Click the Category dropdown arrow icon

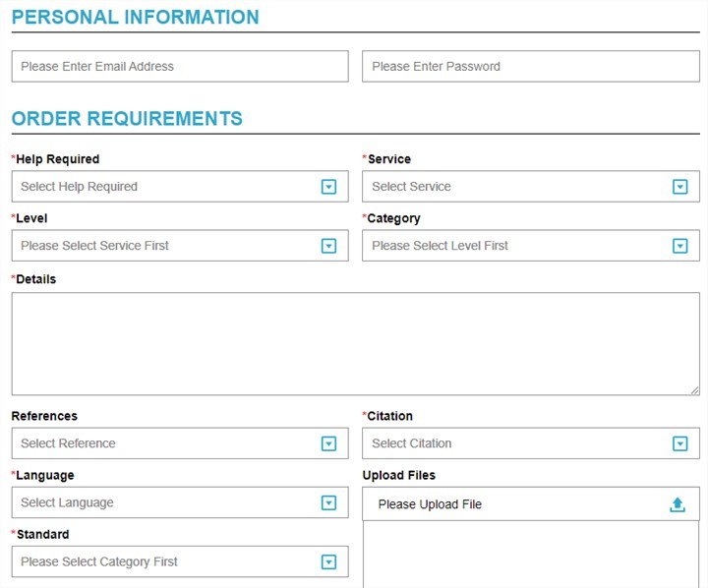(680, 246)
